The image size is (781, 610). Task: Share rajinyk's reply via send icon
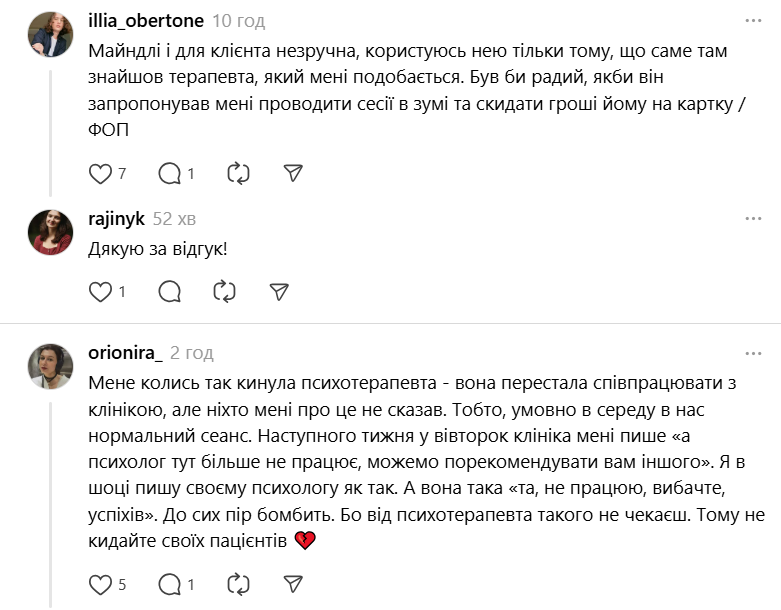pos(279,292)
